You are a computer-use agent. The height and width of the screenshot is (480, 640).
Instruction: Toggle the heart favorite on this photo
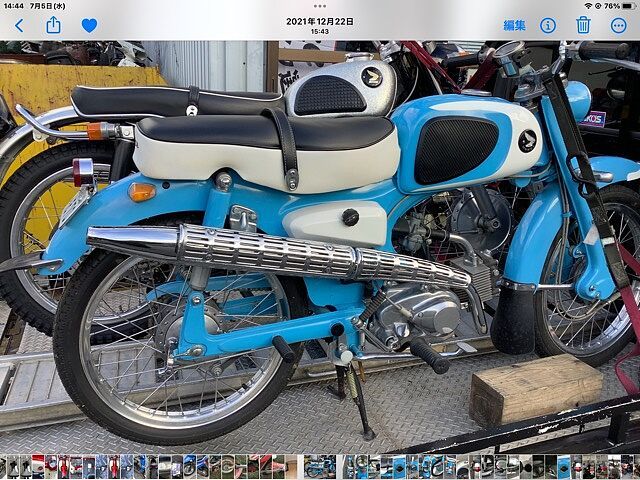pyautogui.click(x=89, y=25)
